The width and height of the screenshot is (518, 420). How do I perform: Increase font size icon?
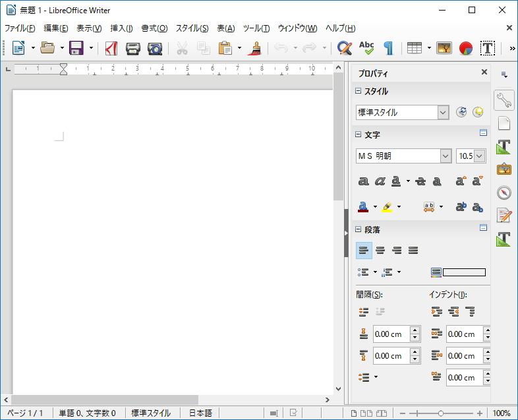(461, 181)
